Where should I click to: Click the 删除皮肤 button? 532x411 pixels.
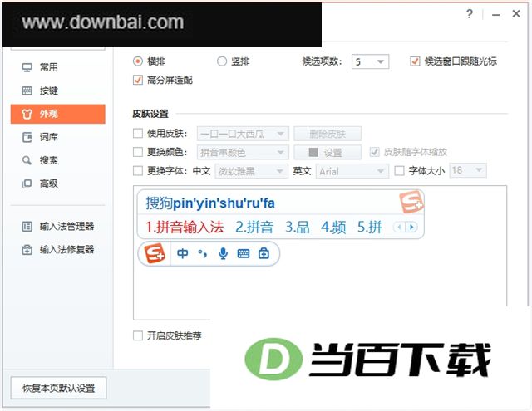[x=328, y=134]
